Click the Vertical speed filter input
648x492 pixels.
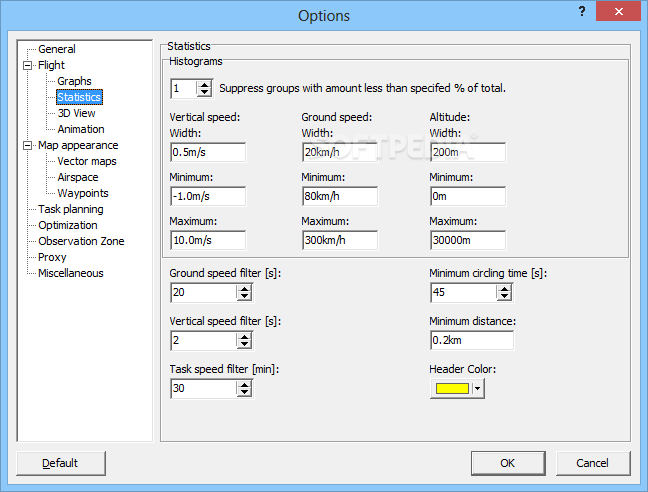tap(204, 340)
